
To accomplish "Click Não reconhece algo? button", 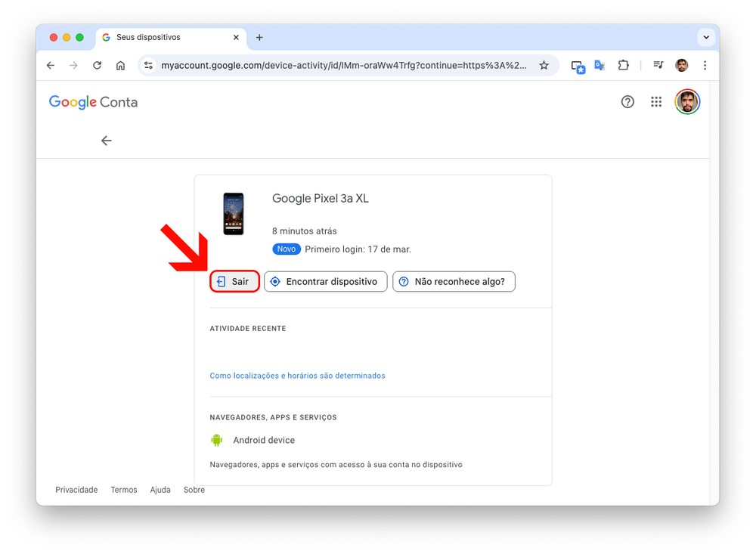I will tap(454, 282).
